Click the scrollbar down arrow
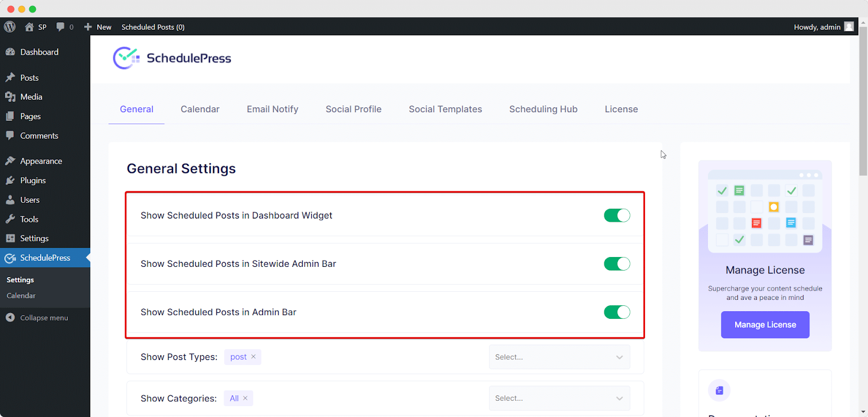This screenshot has height=417, width=868. coord(863,412)
